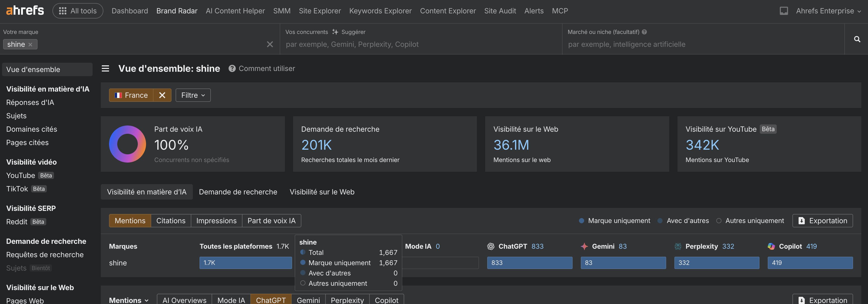Open the Demande de recherche tab

(238, 192)
